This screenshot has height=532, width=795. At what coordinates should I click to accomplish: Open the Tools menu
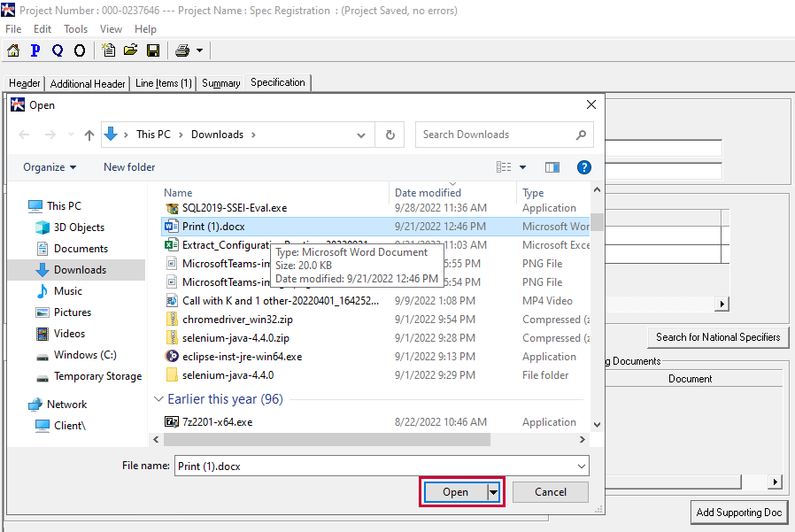75,29
